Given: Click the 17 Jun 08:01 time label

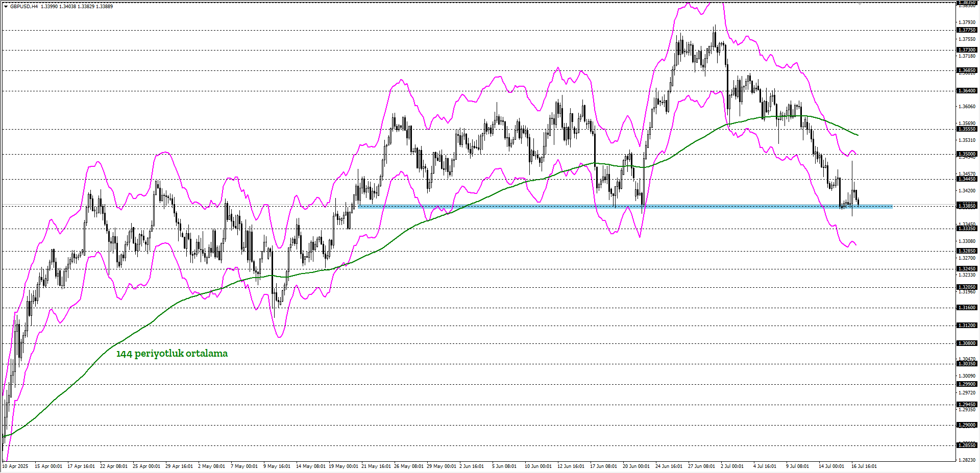Looking at the screenshot, I should (x=603, y=466).
